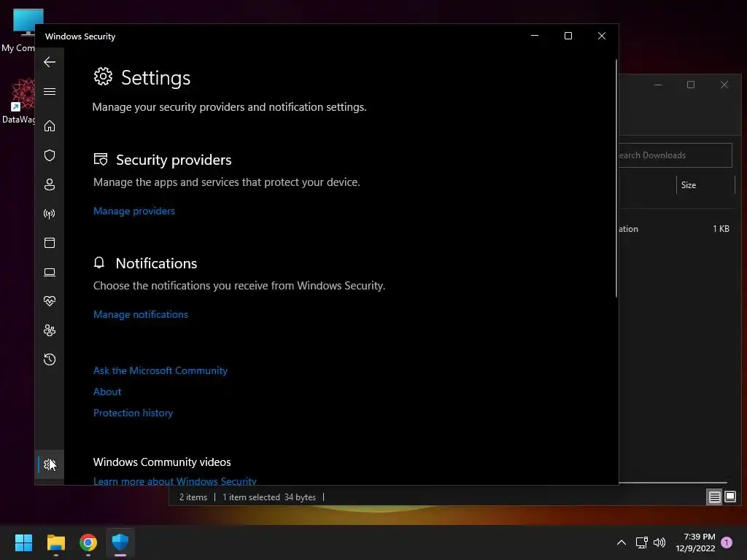Click Windows Community videos heading

click(x=162, y=462)
